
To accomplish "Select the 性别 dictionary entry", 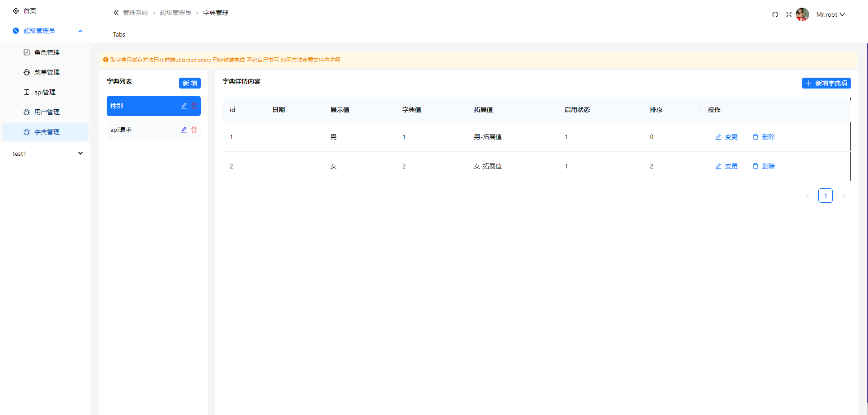I will tap(154, 106).
